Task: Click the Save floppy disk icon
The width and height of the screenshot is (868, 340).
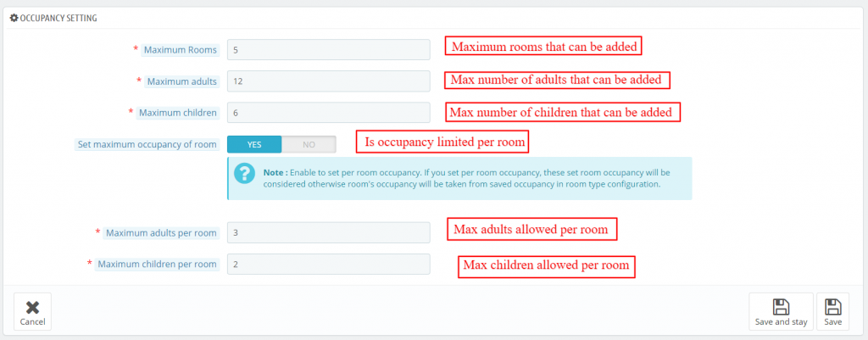Action: tap(832, 307)
